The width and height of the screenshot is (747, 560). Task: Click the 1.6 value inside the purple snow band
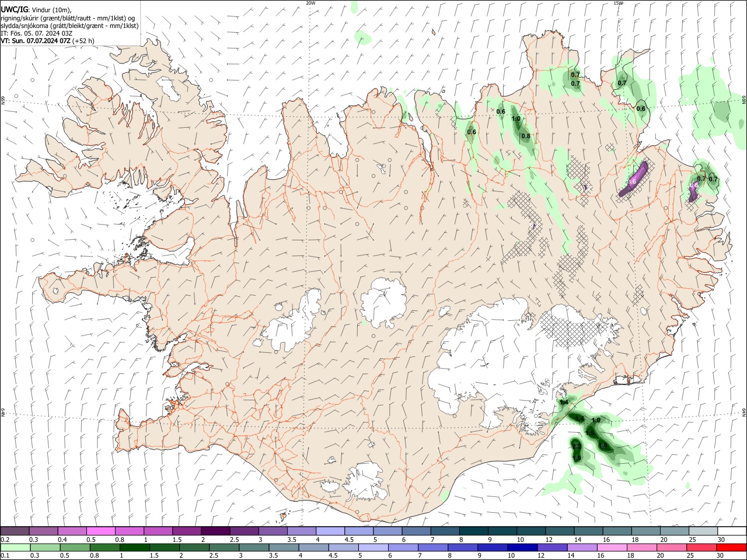[x=632, y=181]
